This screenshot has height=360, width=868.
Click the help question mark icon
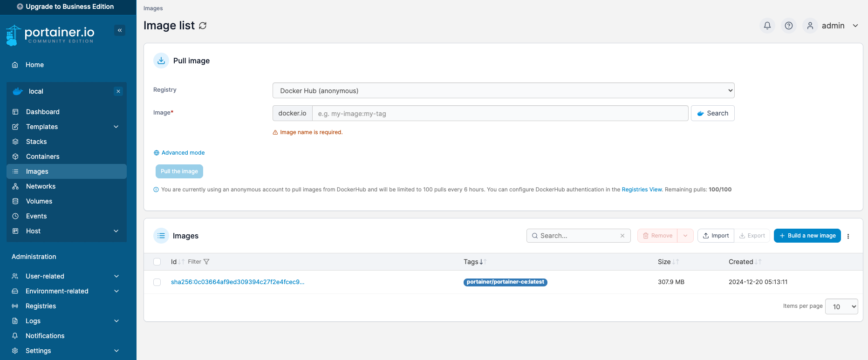coord(789,26)
